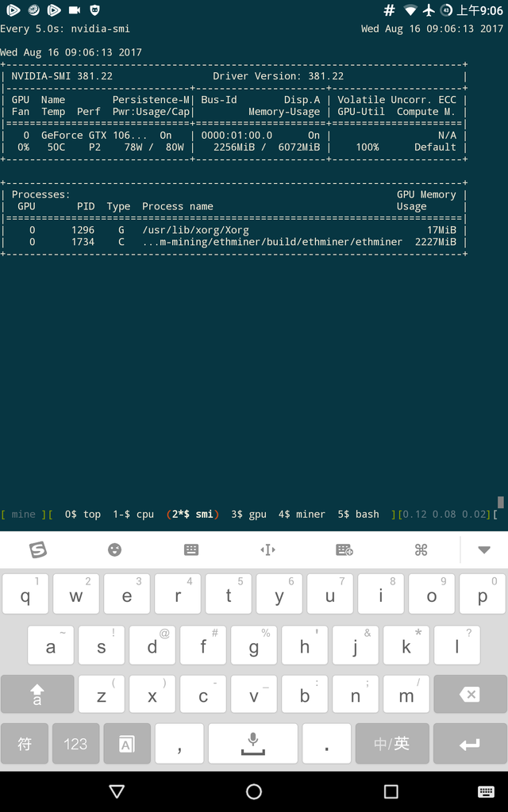Tap the Wi-Fi icon in status bar

pos(410,10)
